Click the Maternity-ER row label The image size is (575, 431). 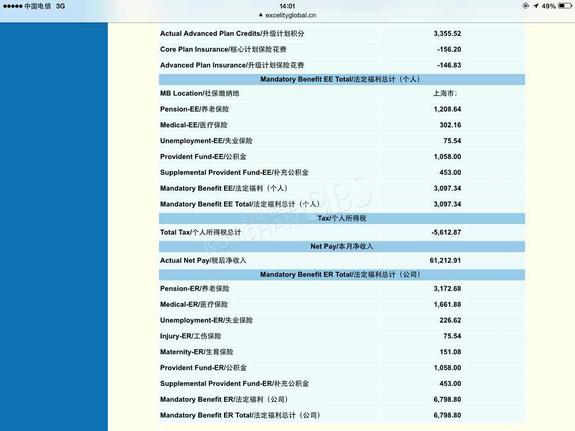click(197, 352)
